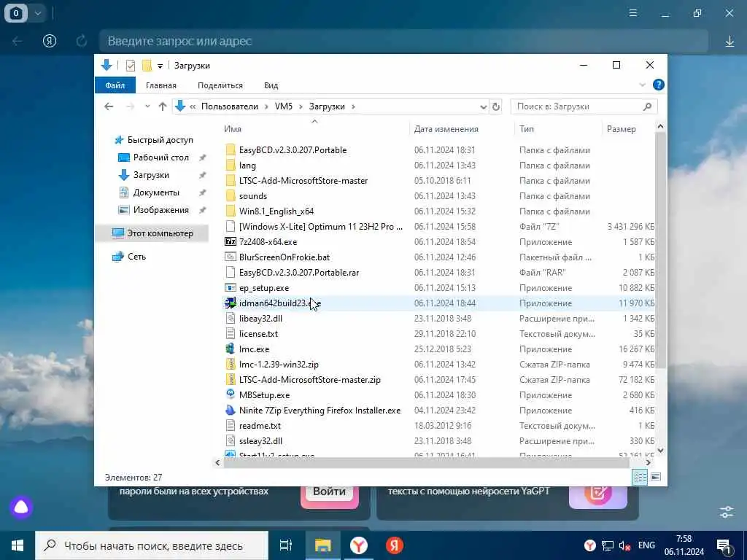Image resolution: width=747 pixels, height=560 pixels.
Task: Switch to details view layout icon
Action: pos(640,477)
